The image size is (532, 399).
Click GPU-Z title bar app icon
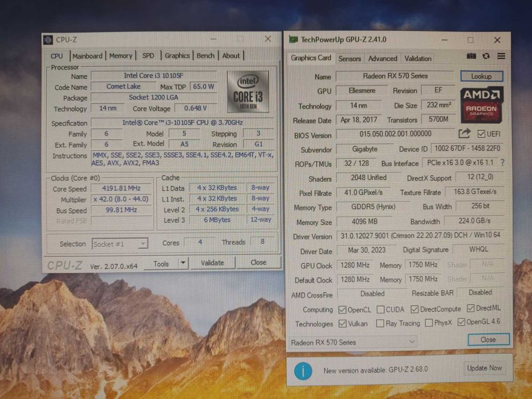(293, 40)
